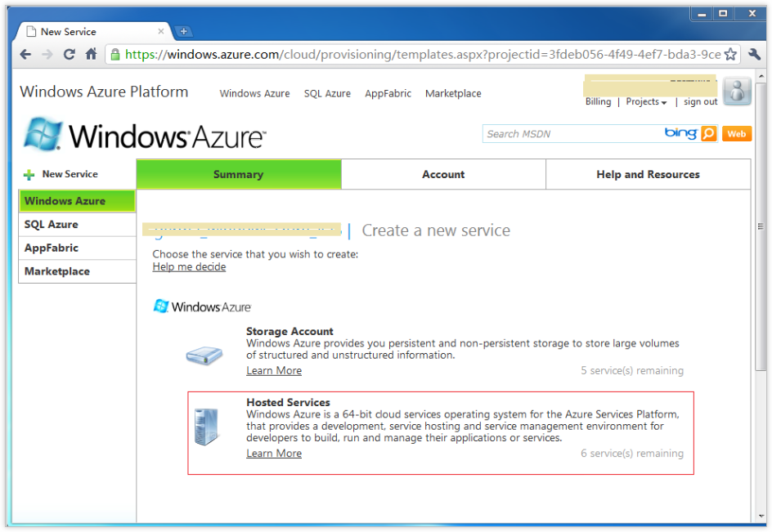Open SQL Azure top navigation link

pyautogui.click(x=327, y=93)
